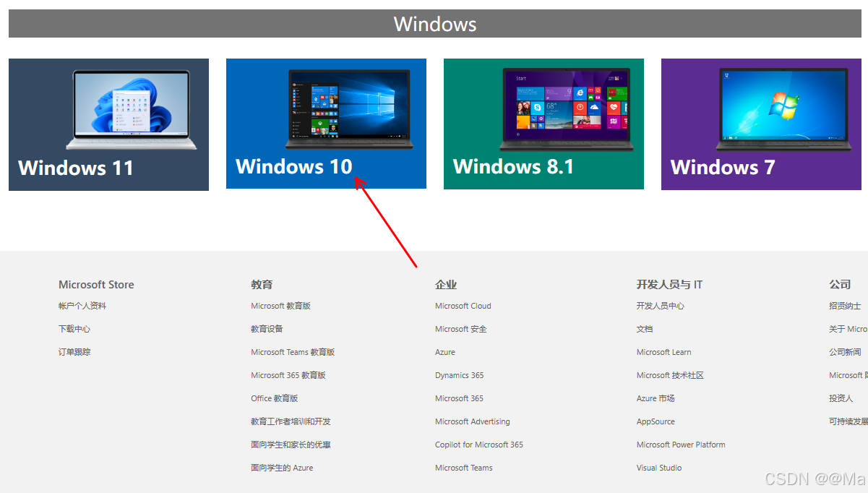
Task: Open AppSource link
Action: click(656, 421)
